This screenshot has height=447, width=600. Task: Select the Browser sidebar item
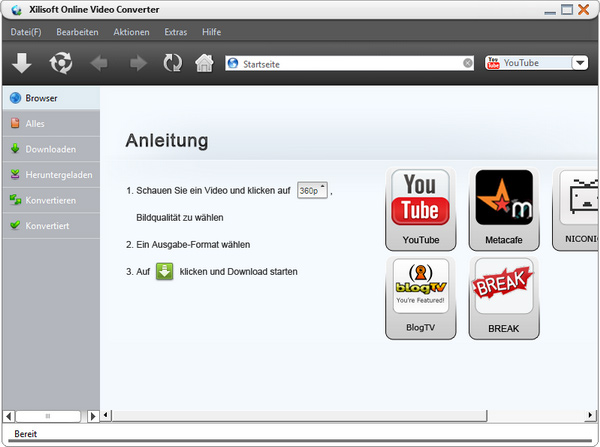51,98
